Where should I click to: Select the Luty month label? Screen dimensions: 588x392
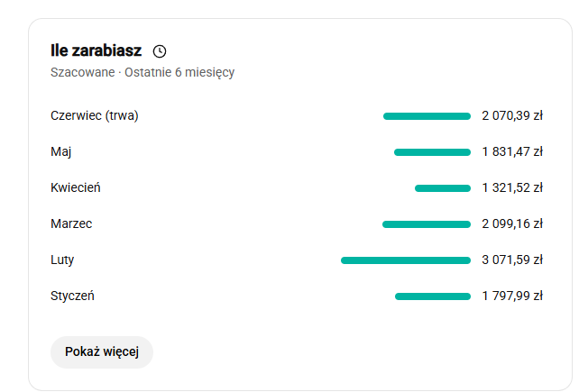pos(62,260)
